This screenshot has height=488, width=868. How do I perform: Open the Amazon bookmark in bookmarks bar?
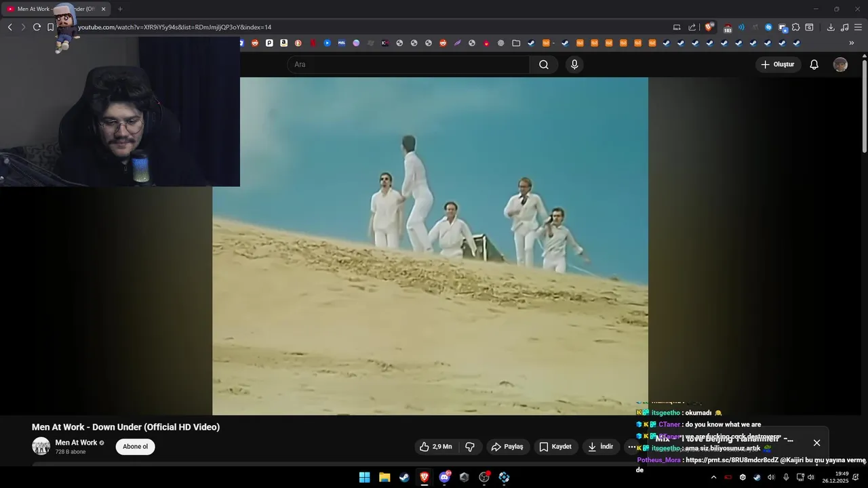pos(283,43)
